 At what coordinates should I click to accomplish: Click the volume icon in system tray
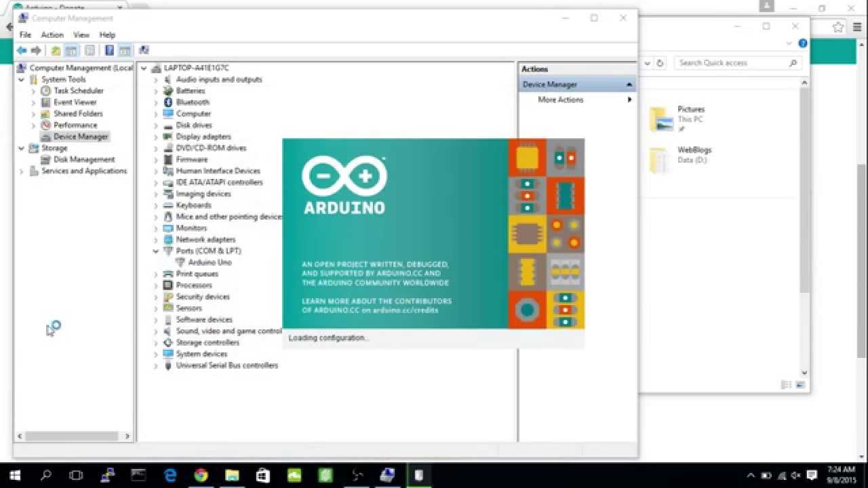pyautogui.click(x=796, y=476)
